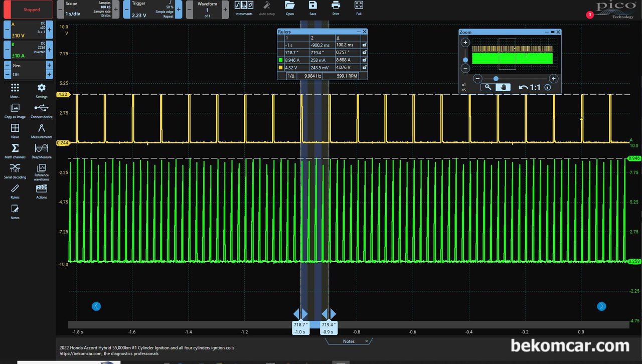Screen dimensions: 642x364
Task: Toggle the lock on the phase ruler row
Action: point(364,52)
